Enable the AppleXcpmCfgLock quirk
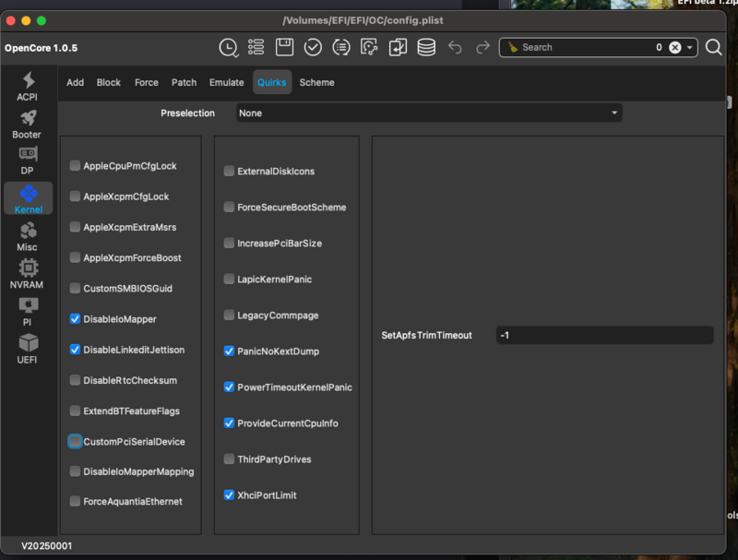Screen dimensions: 738x560 [x=75, y=197]
